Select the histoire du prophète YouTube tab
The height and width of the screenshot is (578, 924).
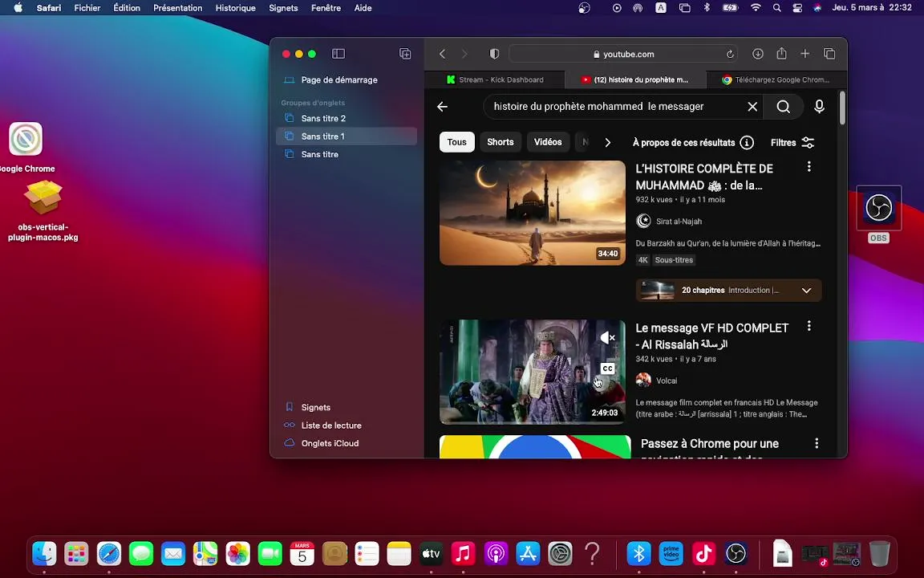pyautogui.click(x=634, y=79)
